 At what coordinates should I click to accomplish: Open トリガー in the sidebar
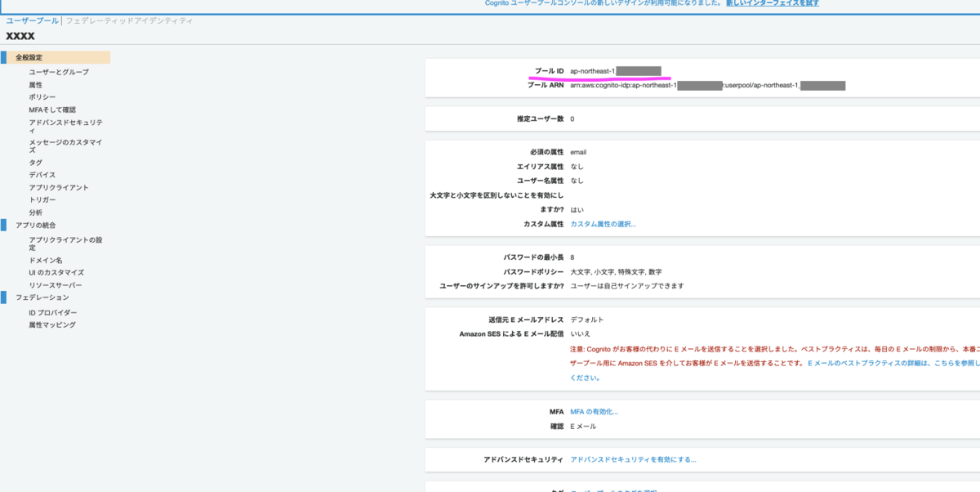(42, 199)
